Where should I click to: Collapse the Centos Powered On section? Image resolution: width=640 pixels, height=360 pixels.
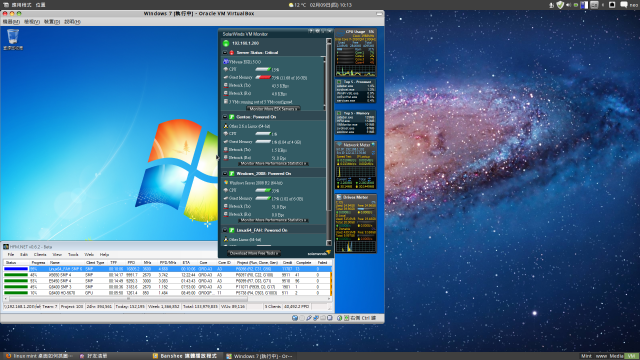point(224,117)
